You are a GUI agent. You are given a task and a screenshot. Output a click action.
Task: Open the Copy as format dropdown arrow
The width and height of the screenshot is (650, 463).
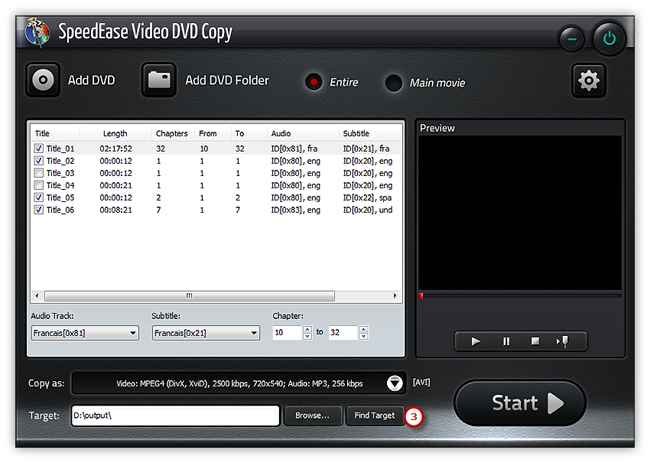395,383
